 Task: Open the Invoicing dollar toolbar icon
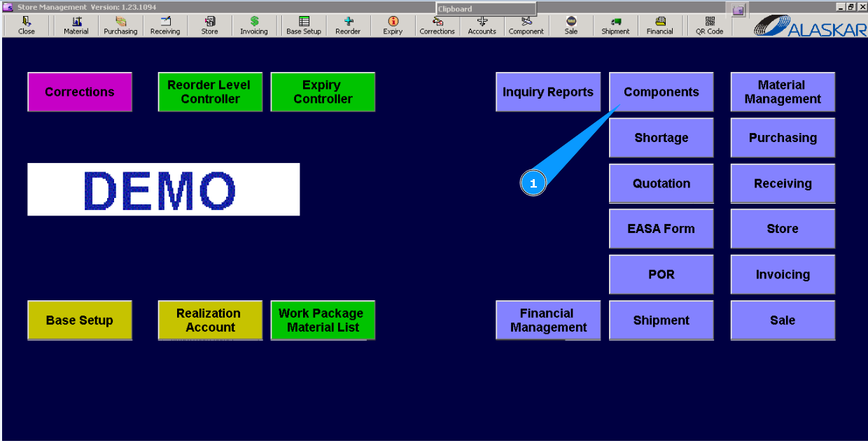coord(254,26)
